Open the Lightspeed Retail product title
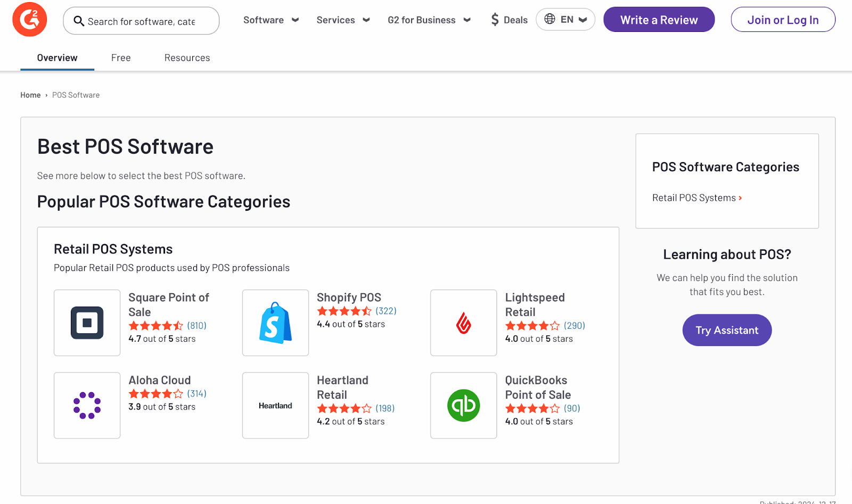852x504 pixels. pyautogui.click(x=535, y=305)
